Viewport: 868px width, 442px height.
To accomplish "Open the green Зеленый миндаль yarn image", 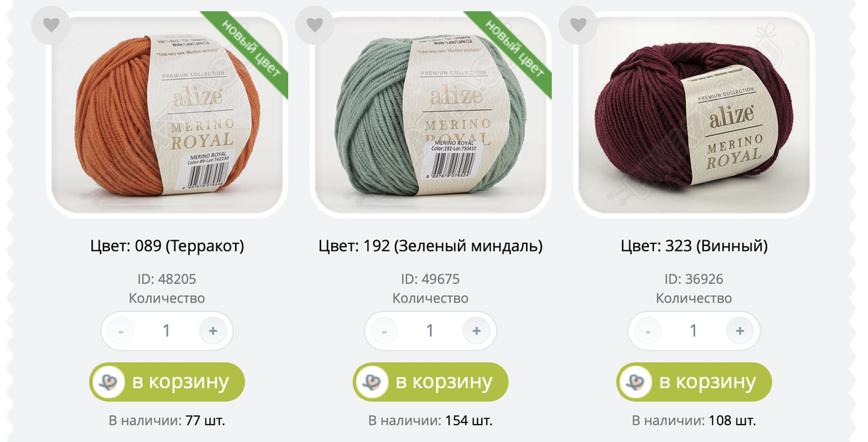I will pos(430,115).
